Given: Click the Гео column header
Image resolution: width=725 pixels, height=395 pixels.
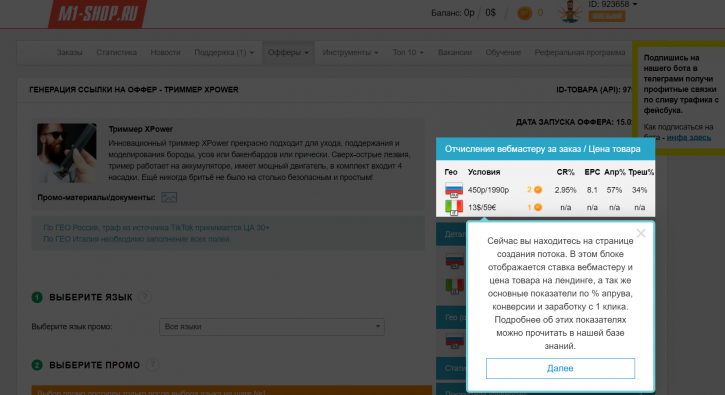Looking at the screenshot, I should coord(451,172).
